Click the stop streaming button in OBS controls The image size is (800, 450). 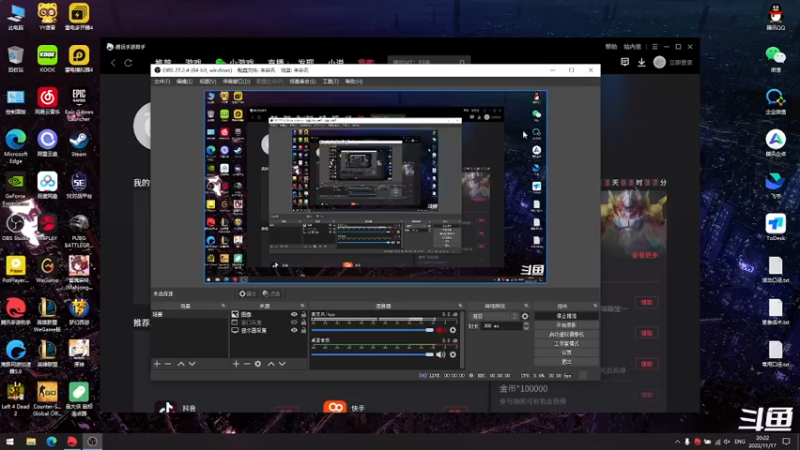(x=566, y=316)
